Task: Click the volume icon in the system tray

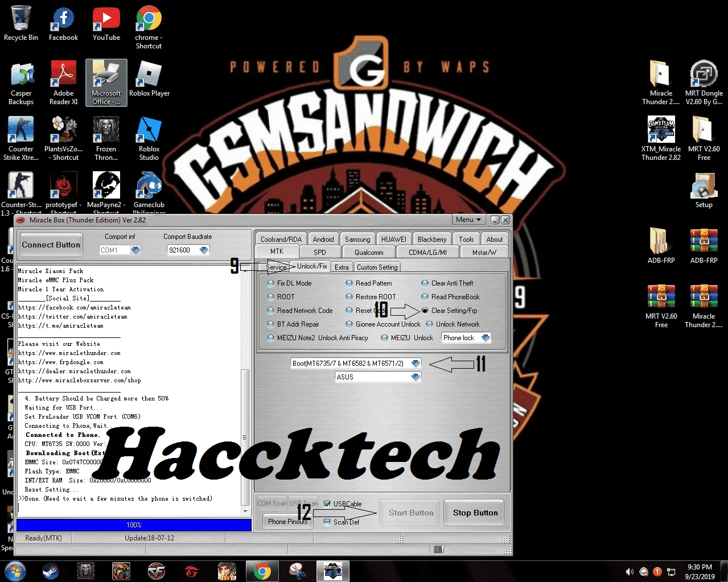Action: point(630,572)
